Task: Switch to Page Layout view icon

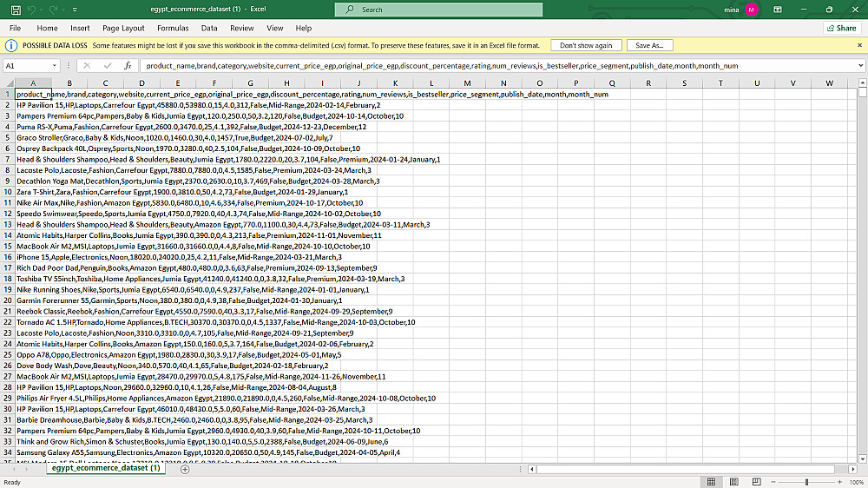Action: [x=734, y=482]
